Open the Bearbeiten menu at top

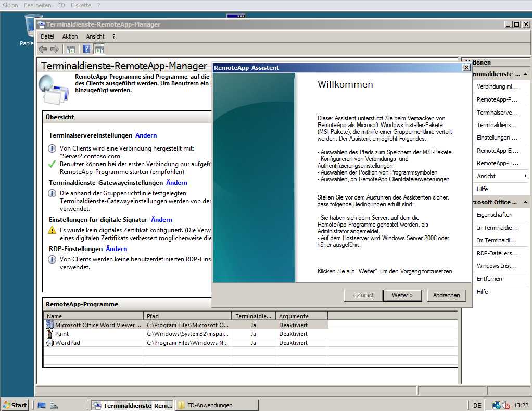point(37,5)
